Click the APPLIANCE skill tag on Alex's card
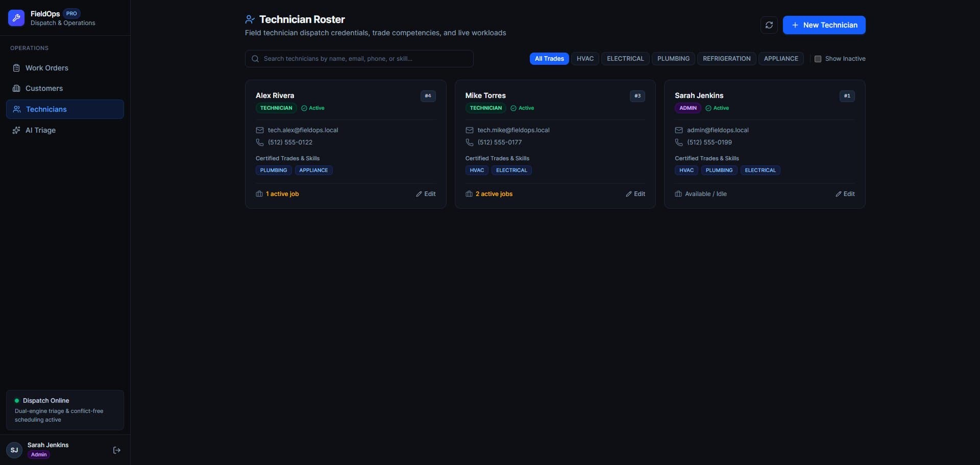 pos(313,170)
